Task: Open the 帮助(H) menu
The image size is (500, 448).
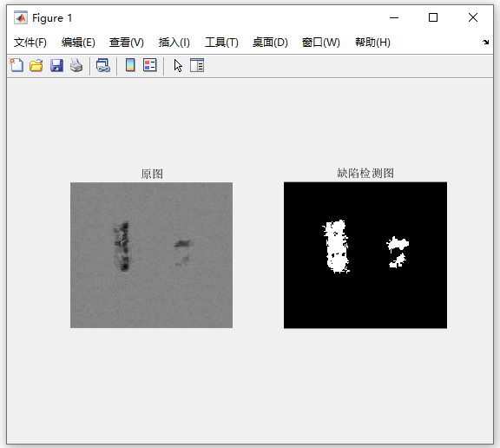Action: [x=372, y=43]
